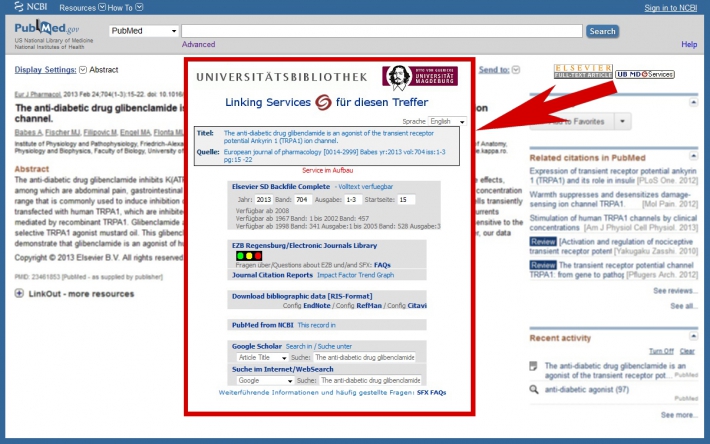This screenshot has width=710, height=444.
Task: Click the Jahr field showing 2013
Action: [264, 200]
